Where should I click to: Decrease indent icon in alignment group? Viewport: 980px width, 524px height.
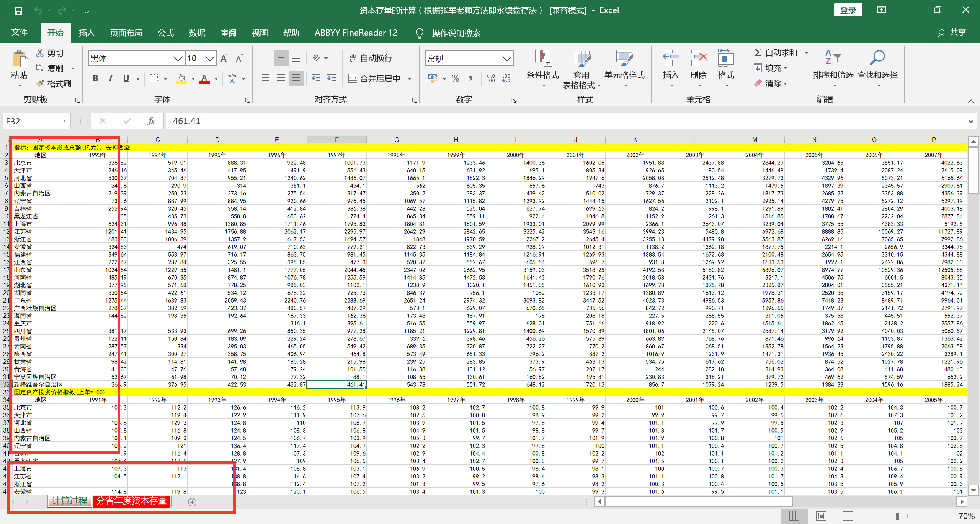316,78
